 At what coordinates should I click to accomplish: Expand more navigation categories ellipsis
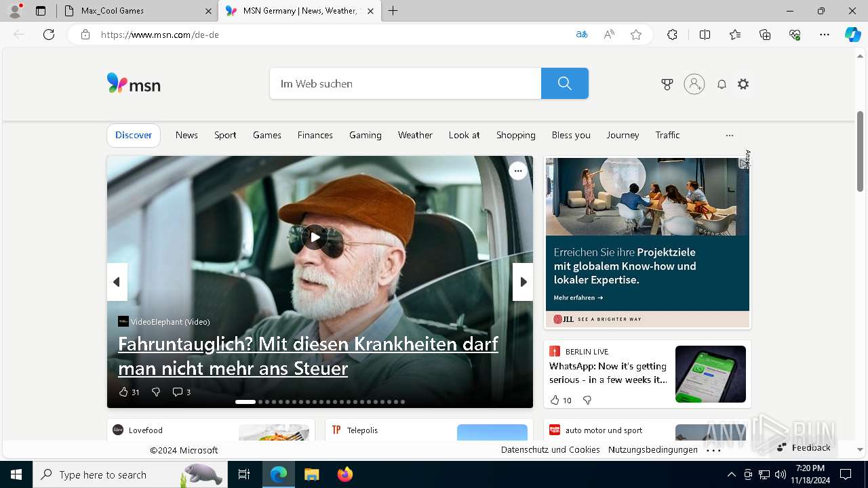click(x=730, y=135)
